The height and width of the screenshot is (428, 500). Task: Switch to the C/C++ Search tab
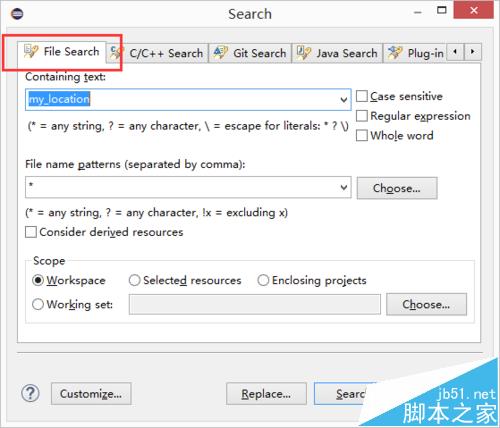coord(158,53)
